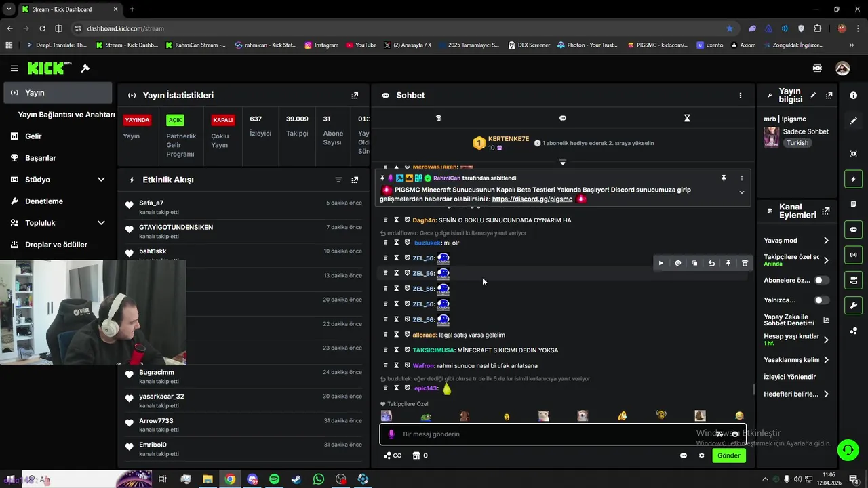Open the filter icon in Etkinlik Akışı
868x488 pixels.
point(338,180)
